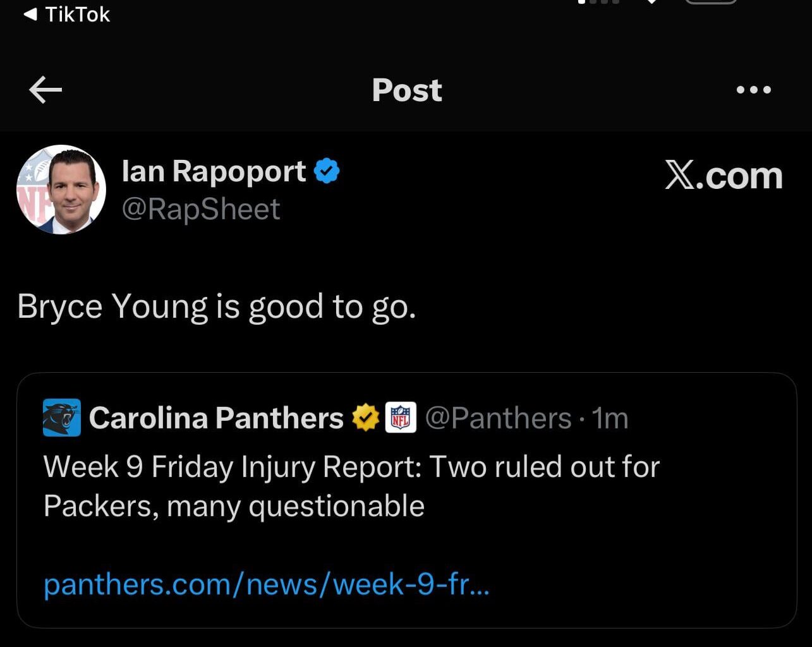
Task: Tap the back arrow to exit the post
Action: (45, 90)
